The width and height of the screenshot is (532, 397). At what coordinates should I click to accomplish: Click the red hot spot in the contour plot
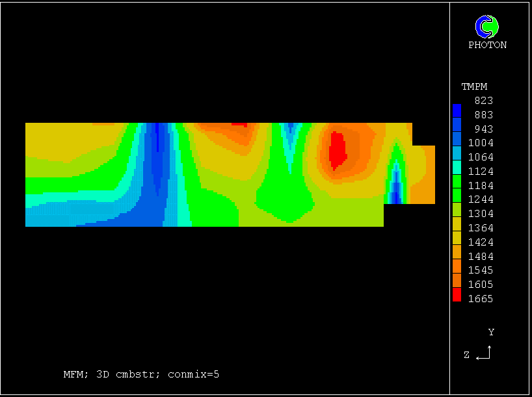tap(337, 149)
